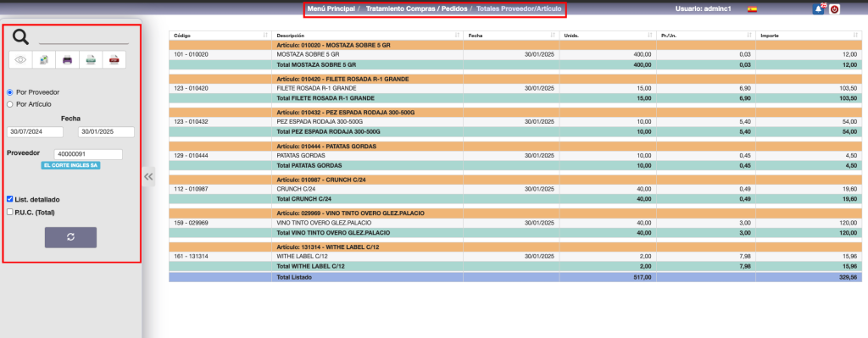868x338 pixels.
Task: Click the Proveedor code field 40000091
Action: (x=88, y=154)
